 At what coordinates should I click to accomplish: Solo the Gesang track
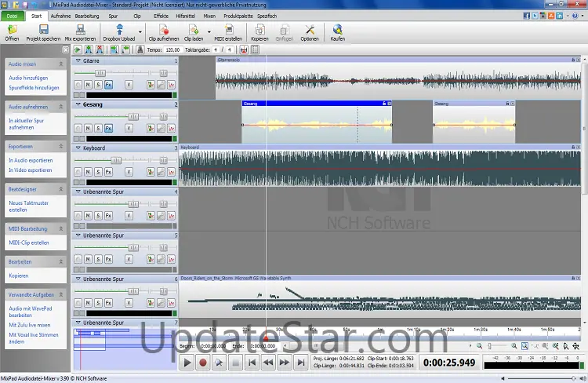pyautogui.click(x=98, y=129)
